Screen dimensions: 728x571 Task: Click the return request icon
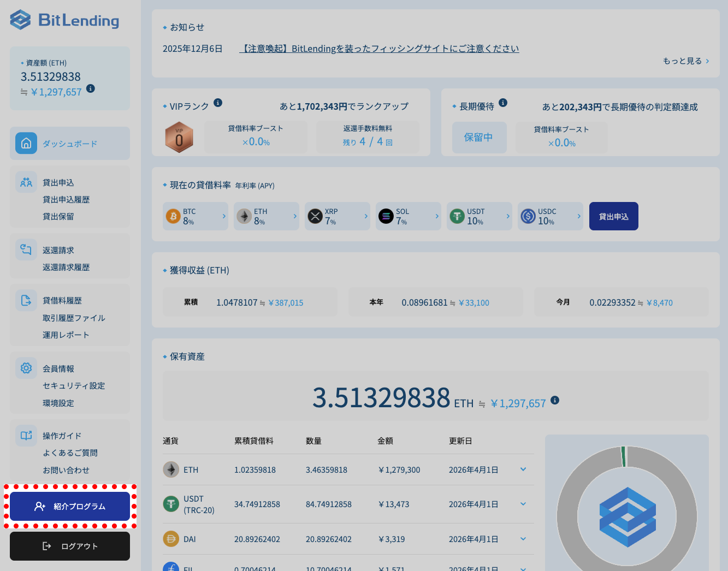click(26, 249)
